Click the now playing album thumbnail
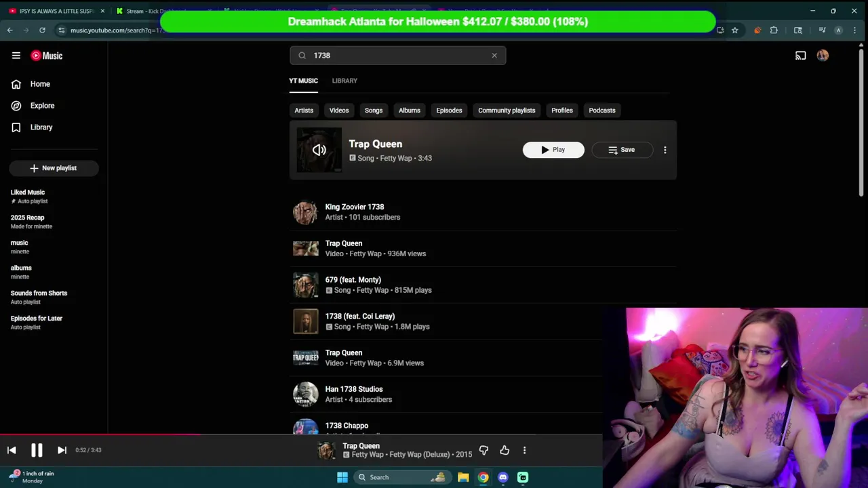This screenshot has width=868, height=488. click(x=327, y=450)
